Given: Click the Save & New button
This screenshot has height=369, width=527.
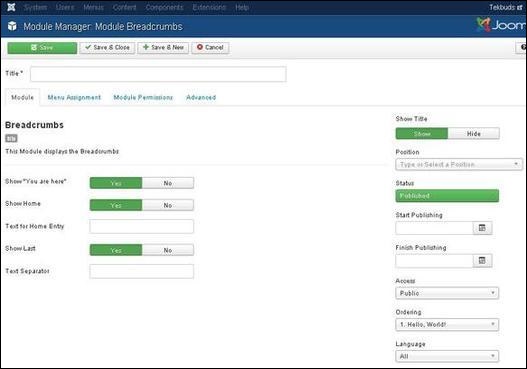Looking at the screenshot, I should tap(163, 48).
